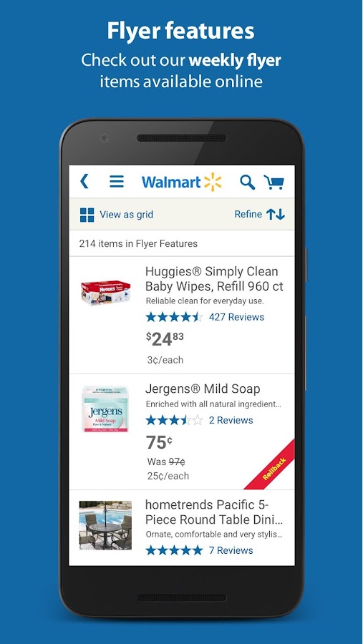The height and width of the screenshot is (644, 363).
Task: Click the red Rollback ribbon
Action: tap(273, 467)
